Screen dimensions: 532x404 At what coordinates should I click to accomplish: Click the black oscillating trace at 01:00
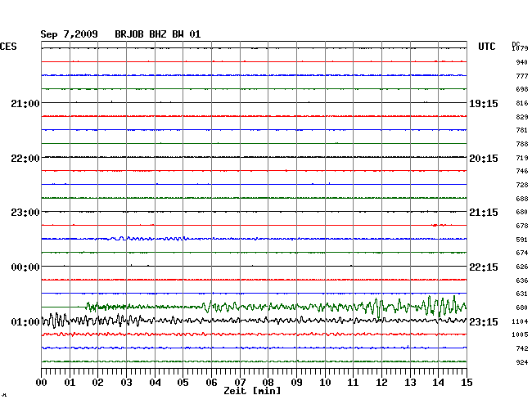(x=254, y=321)
